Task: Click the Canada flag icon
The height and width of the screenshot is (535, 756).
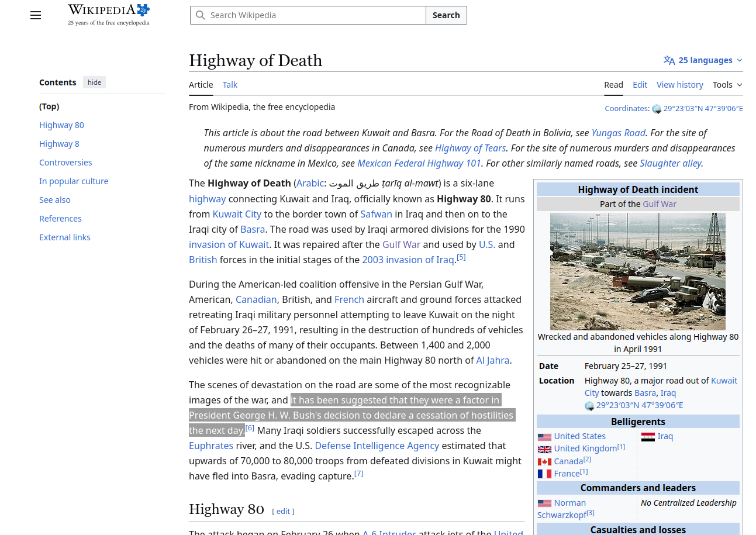Action: pos(544,462)
